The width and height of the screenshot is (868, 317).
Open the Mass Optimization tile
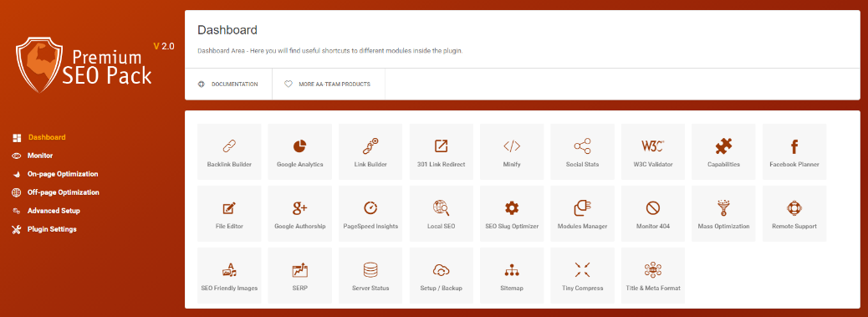723,213
